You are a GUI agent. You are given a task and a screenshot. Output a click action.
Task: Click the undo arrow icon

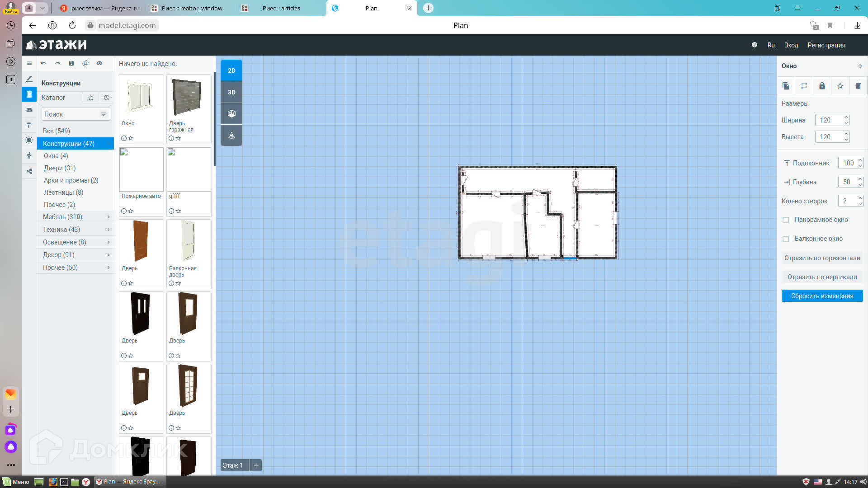pos(44,63)
